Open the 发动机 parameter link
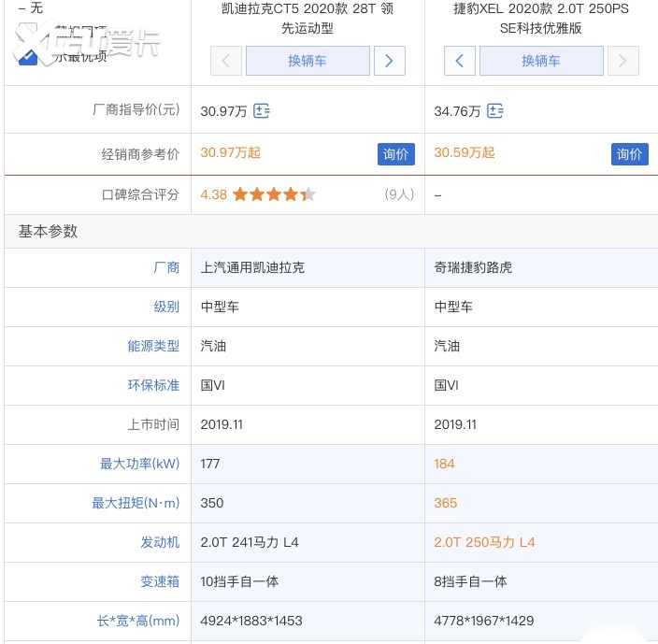 click(x=160, y=542)
